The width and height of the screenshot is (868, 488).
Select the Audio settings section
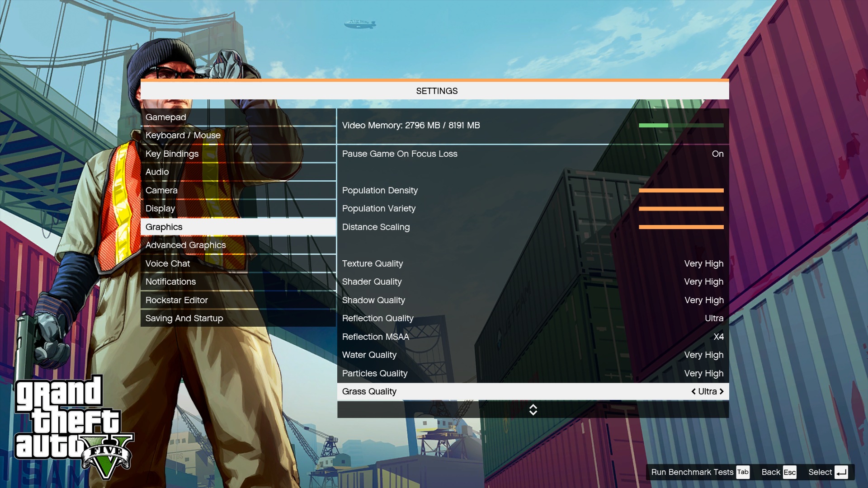click(157, 172)
